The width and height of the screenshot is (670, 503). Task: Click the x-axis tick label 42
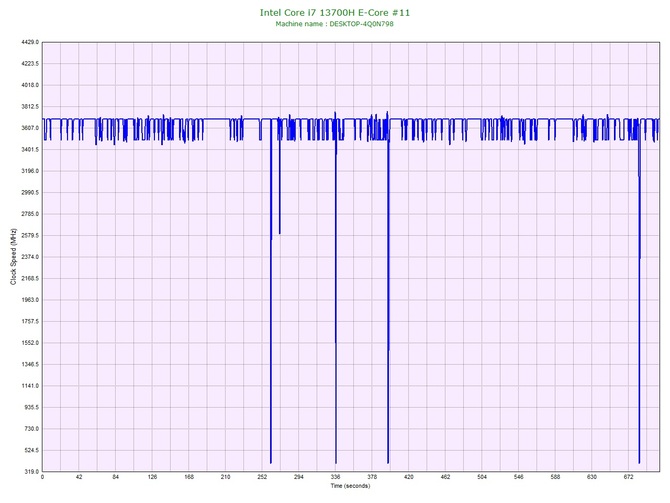79,477
